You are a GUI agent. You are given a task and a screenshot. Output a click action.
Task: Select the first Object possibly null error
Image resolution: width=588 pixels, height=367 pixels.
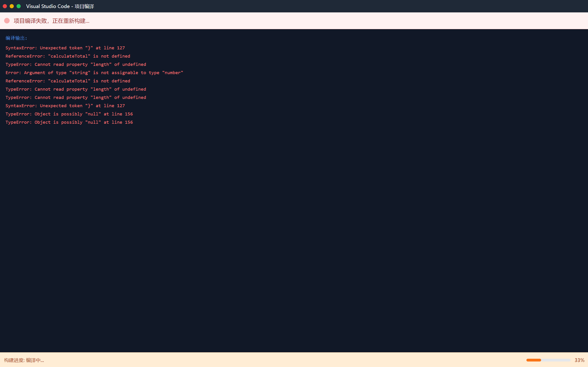[69, 114]
